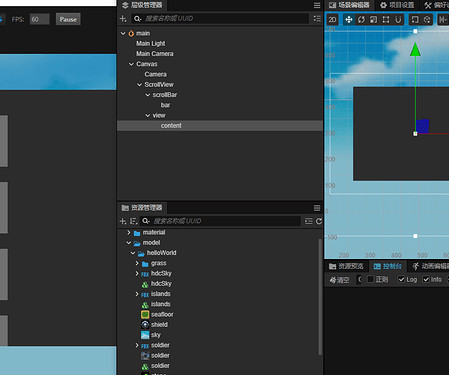Create a new asset with plus icon
The image size is (449, 375).
123,221
